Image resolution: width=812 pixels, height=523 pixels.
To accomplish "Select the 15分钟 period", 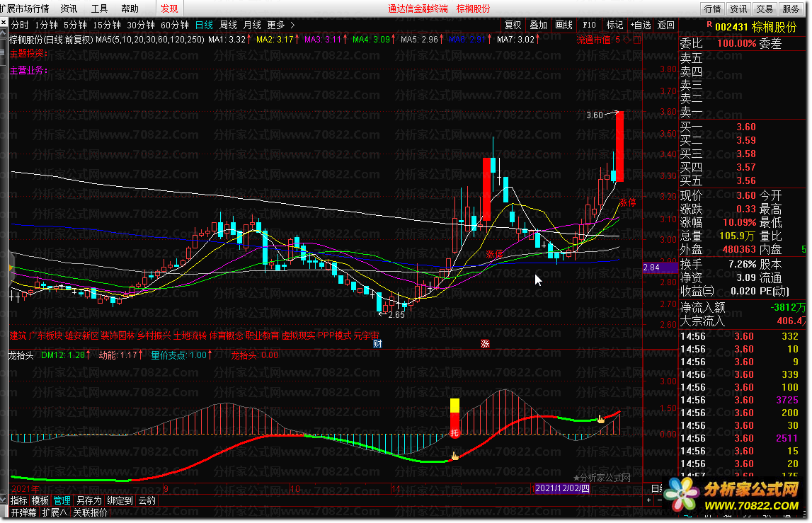I will [x=107, y=25].
